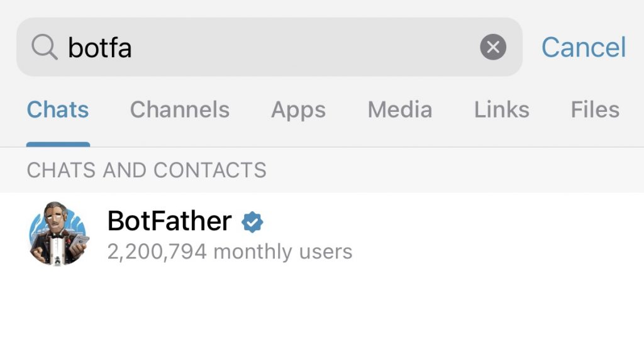
Task: Clear the search text with the X button
Action: click(493, 47)
